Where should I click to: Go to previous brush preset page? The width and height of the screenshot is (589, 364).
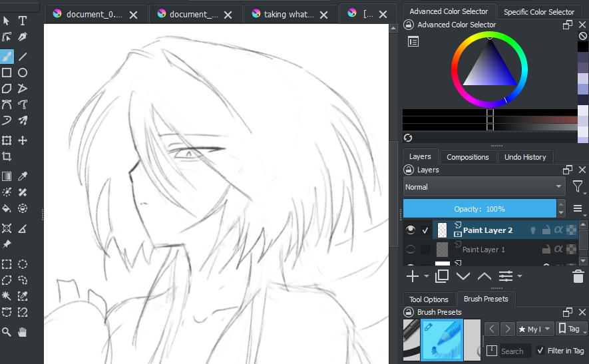491,329
